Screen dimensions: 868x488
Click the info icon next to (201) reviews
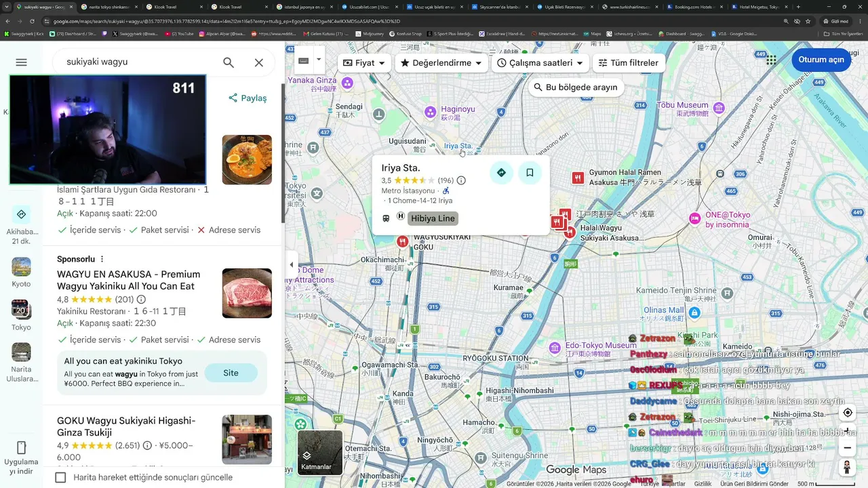141,300
